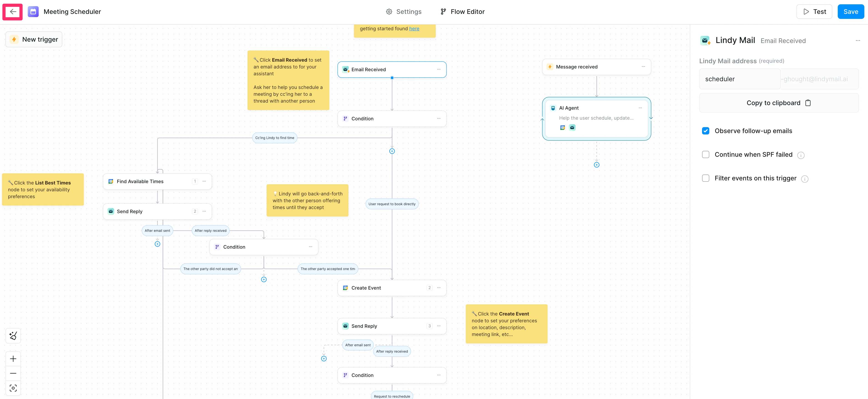Open Lindy Mail panel more options

858,41
